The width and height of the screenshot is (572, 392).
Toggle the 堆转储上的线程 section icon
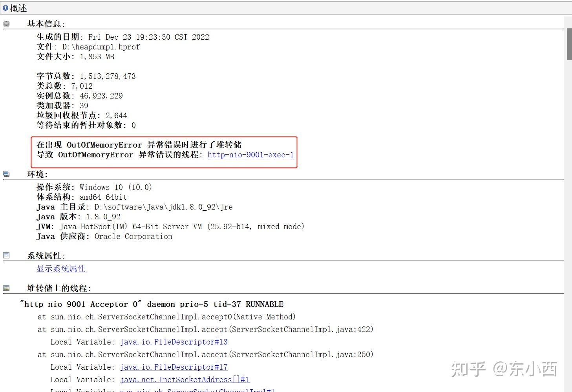click(6, 288)
